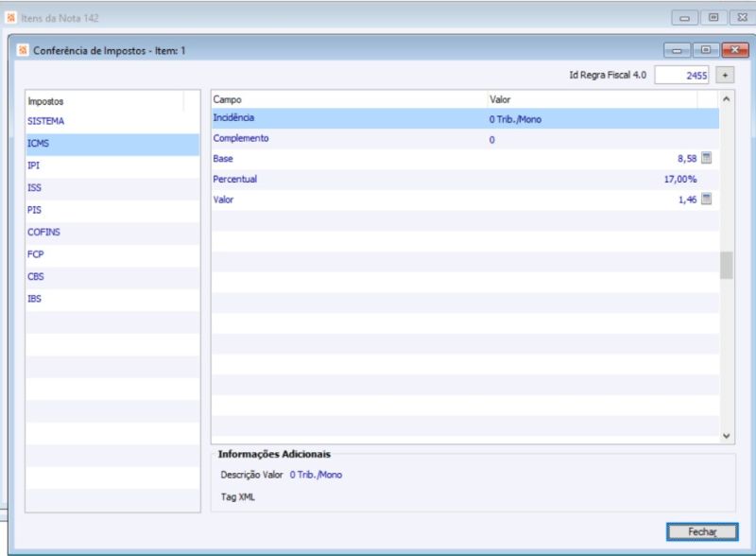
Task: Focus the Id Regra Fiscal 4.0 field
Action: pos(681,76)
